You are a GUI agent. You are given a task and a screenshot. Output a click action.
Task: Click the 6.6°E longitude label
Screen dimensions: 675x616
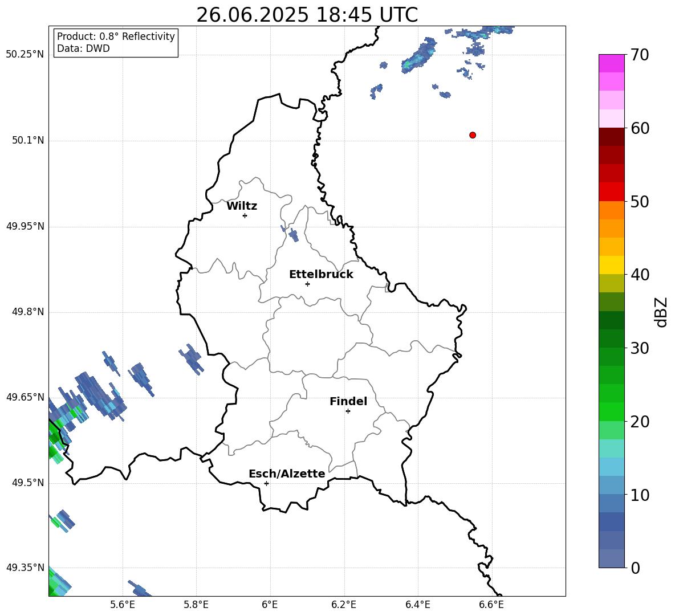(x=491, y=605)
